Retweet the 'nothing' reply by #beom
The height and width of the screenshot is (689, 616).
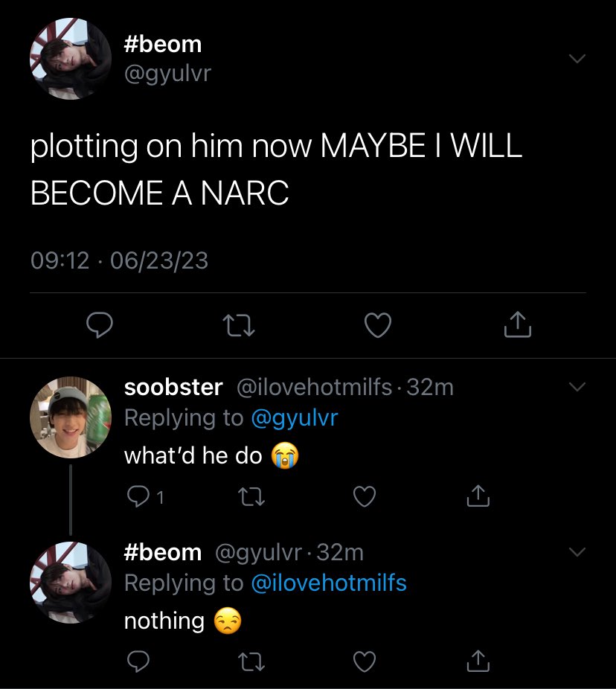coord(251,661)
